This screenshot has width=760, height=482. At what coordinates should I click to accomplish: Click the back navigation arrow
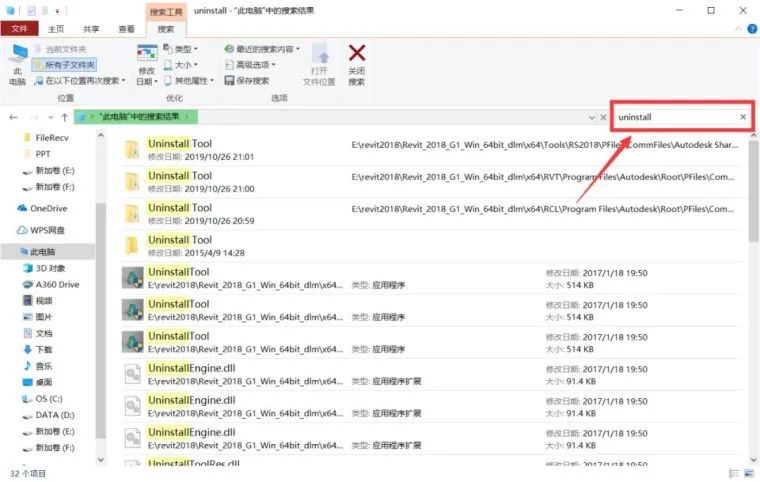(14, 117)
